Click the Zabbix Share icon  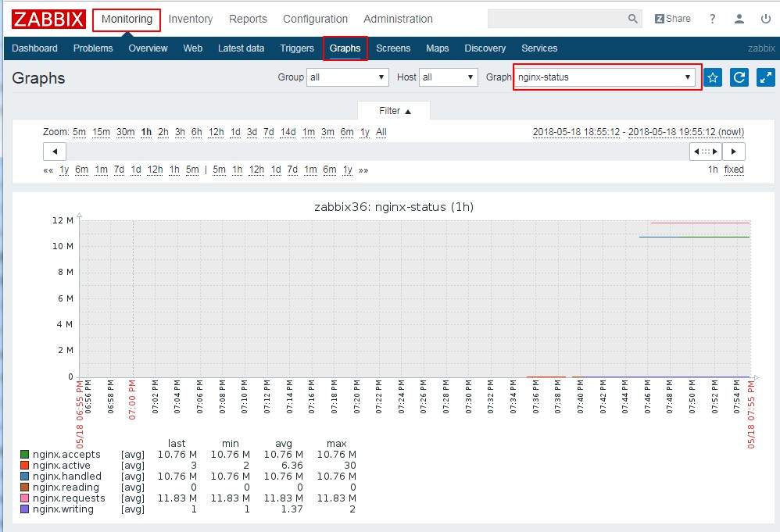(672, 19)
